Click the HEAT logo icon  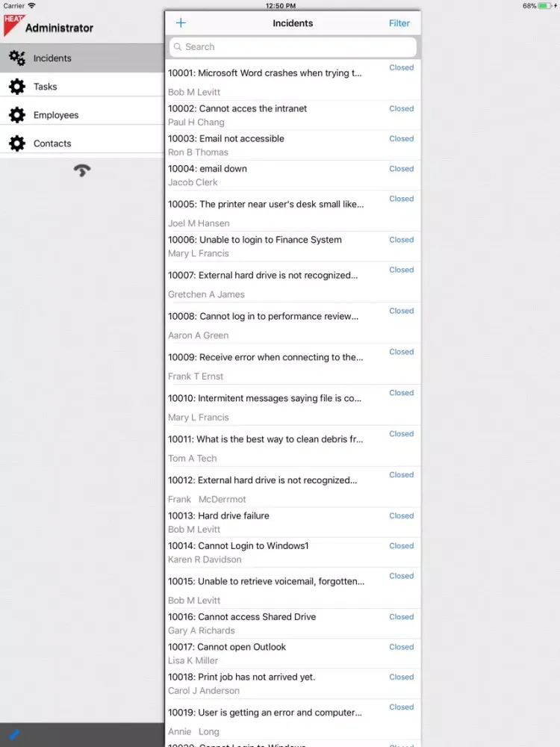[x=13, y=25]
